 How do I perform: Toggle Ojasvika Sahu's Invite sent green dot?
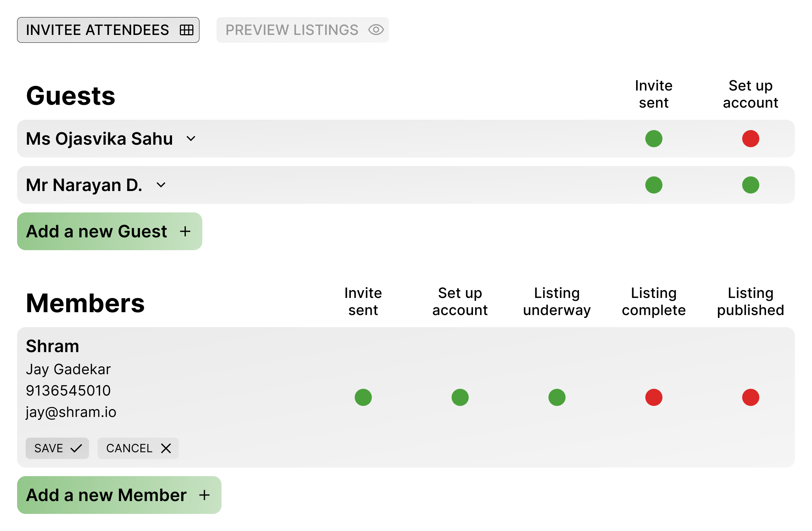(x=654, y=139)
